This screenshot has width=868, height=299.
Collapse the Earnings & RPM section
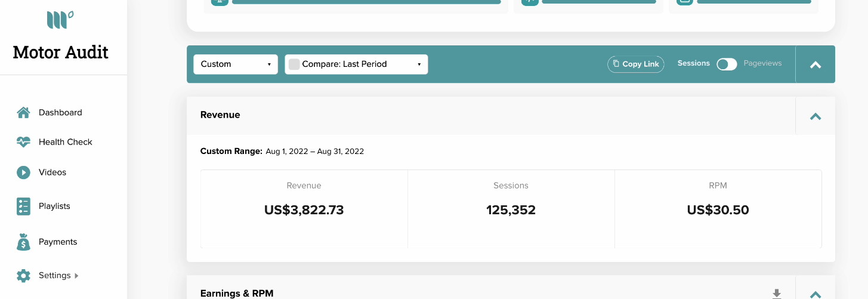pyautogui.click(x=816, y=293)
